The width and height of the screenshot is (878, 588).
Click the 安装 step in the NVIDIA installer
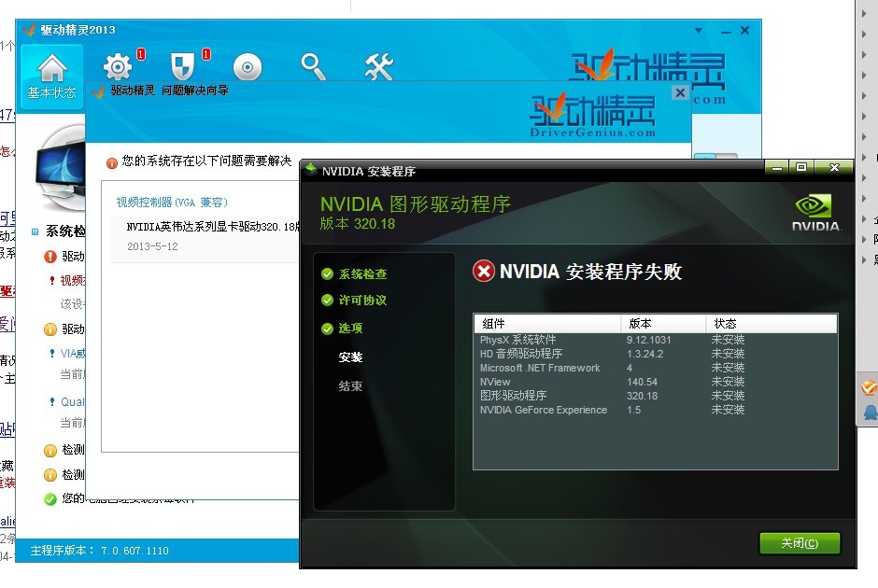[350, 357]
